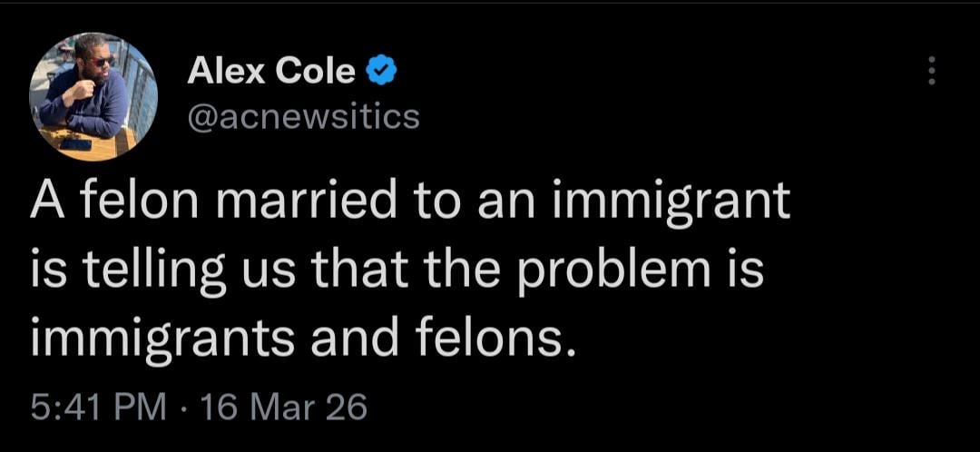Click the word "immigrant" in first line
The height and width of the screenshot is (452, 980).
pos(683,201)
